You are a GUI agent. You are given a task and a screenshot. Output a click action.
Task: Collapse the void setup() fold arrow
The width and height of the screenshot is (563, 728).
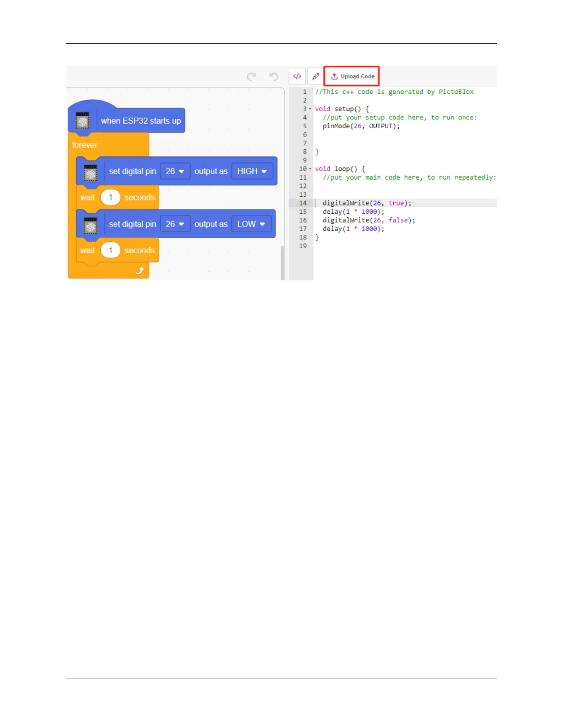[x=310, y=109]
